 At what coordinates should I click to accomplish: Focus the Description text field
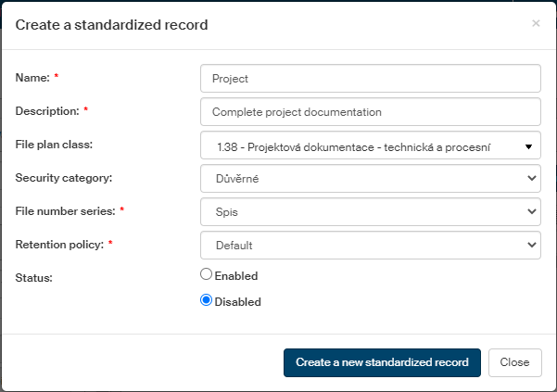click(x=370, y=112)
